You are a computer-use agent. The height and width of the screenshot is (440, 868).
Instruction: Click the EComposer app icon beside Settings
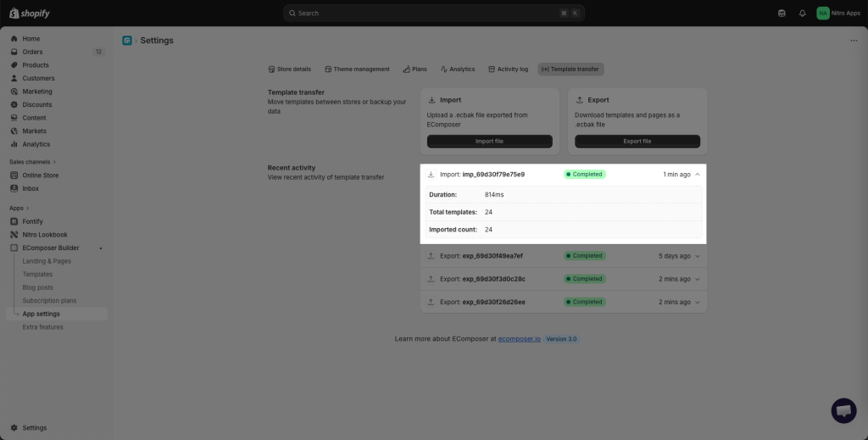pos(127,40)
